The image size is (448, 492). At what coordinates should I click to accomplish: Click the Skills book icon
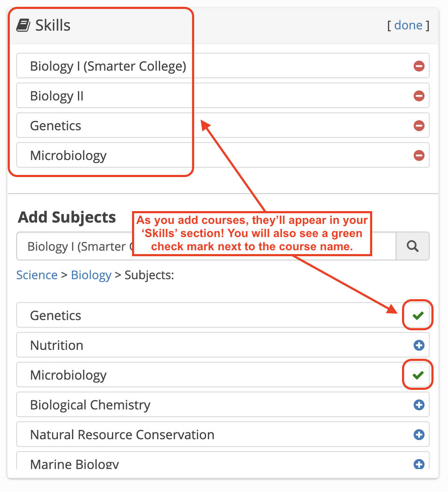23,25
